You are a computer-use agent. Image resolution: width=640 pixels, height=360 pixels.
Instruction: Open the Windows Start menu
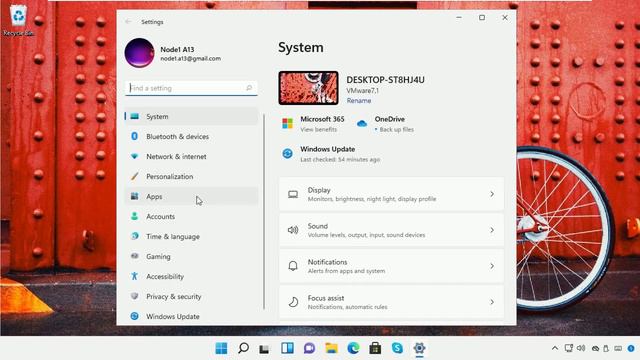tap(221, 348)
